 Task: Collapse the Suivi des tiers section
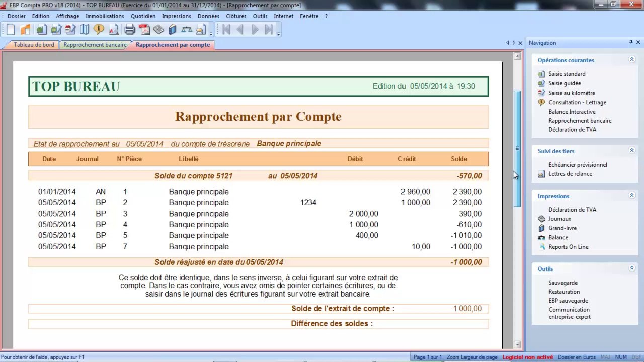632,151
